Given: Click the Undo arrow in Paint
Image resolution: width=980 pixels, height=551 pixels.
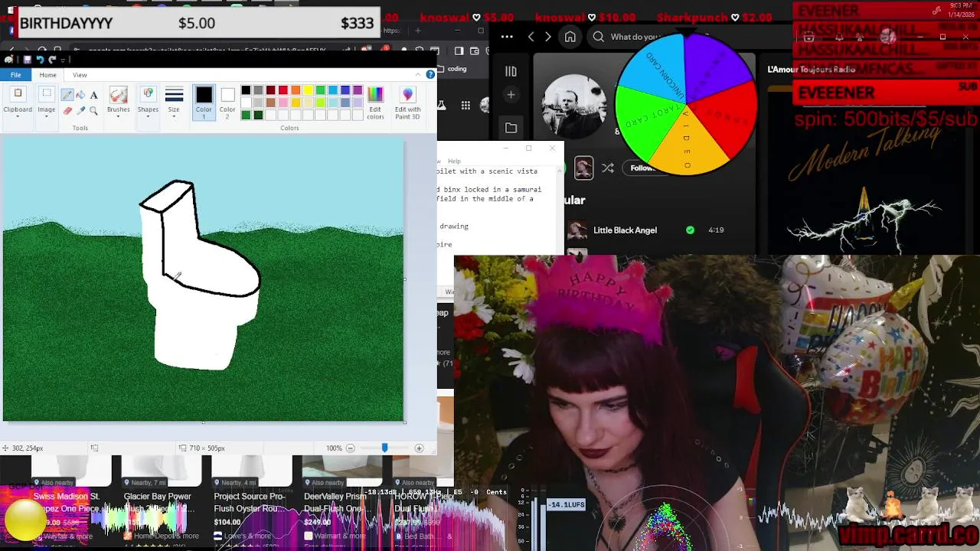Looking at the screenshot, I should coord(40,59).
